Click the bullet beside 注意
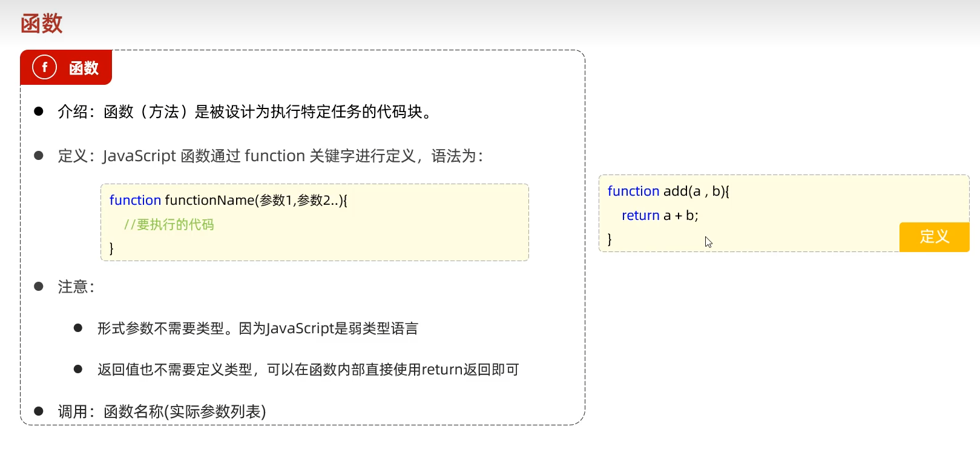The width and height of the screenshot is (980, 452). point(39,287)
